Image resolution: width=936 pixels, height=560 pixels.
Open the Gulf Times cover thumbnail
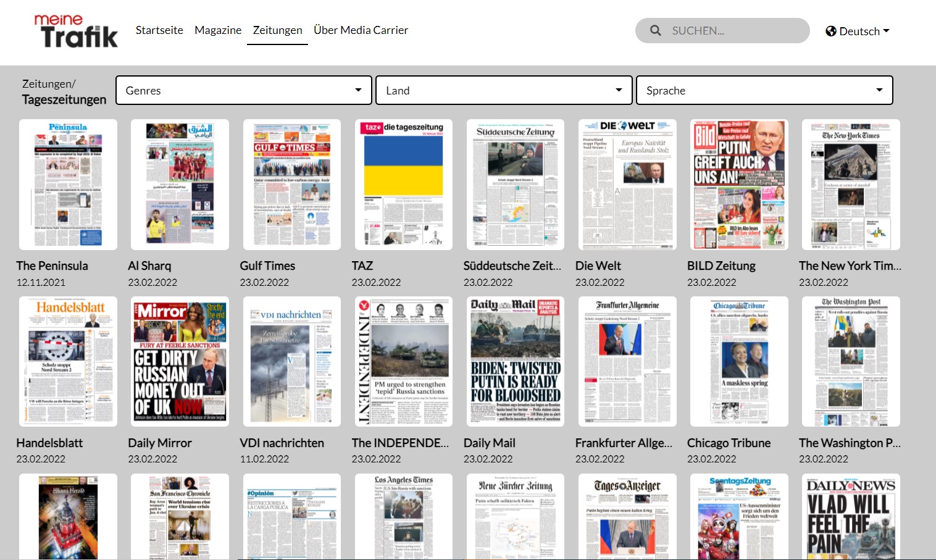pos(292,185)
